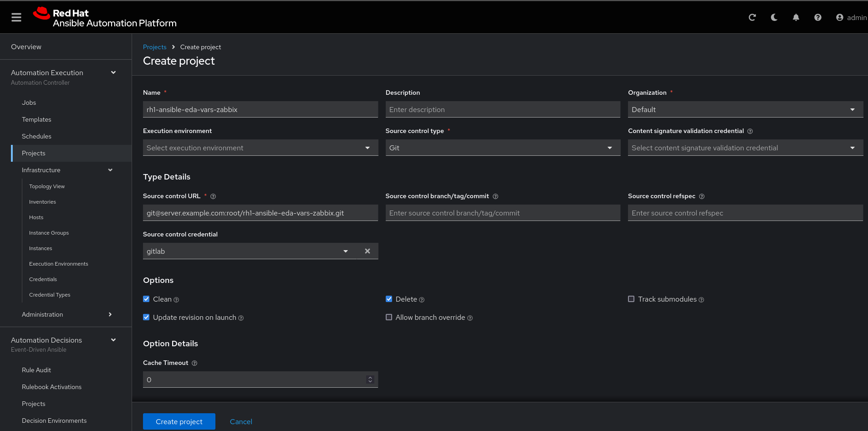This screenshot has width=868, height=431.
Task: Open Topology View
Action: click(x=47, y=186)
